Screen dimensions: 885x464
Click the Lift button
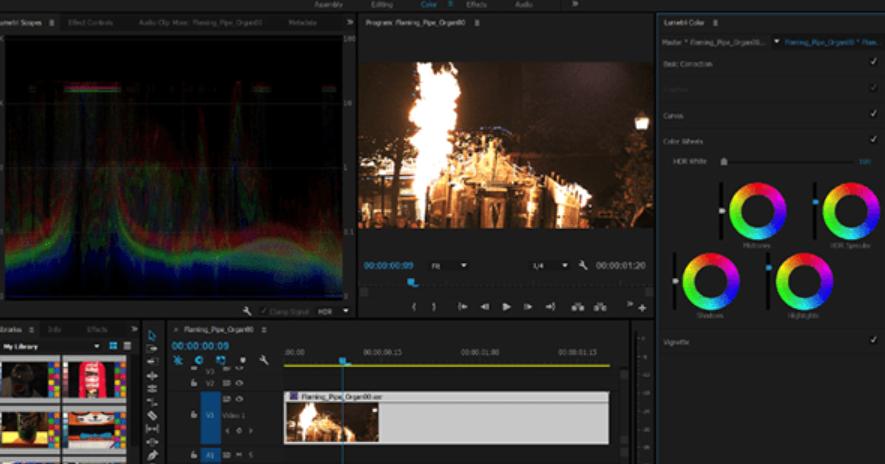(577, 307)
